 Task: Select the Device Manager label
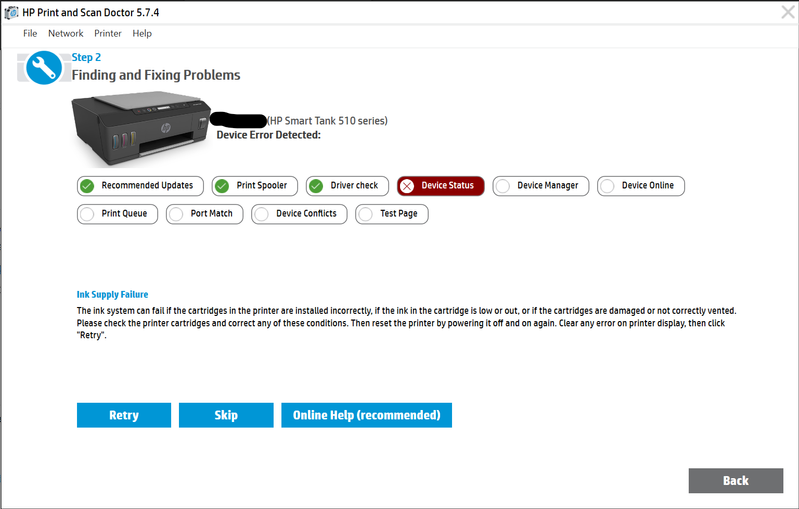pyautogui.click(x=548, y=185)
